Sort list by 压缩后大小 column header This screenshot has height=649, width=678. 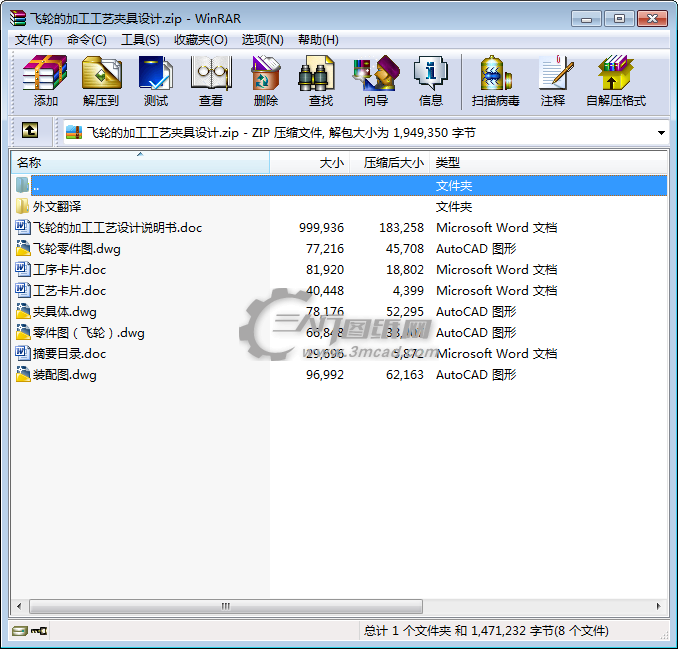(390, 163)
